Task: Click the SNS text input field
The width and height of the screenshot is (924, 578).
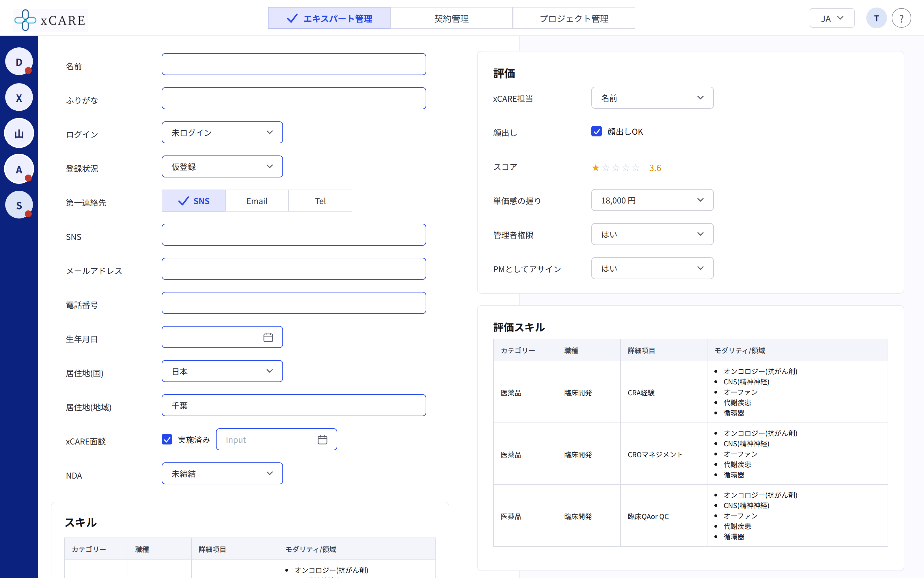Action: point(294,235)
